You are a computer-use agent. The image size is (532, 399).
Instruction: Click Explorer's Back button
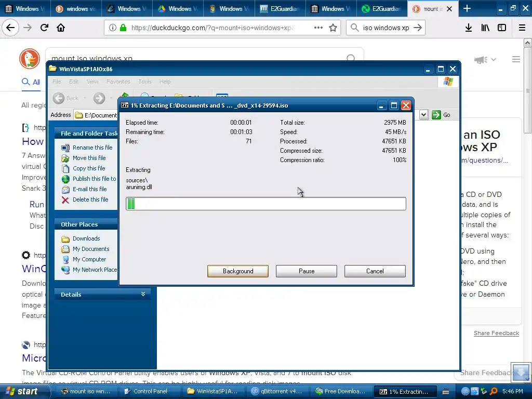click(66, 98)
